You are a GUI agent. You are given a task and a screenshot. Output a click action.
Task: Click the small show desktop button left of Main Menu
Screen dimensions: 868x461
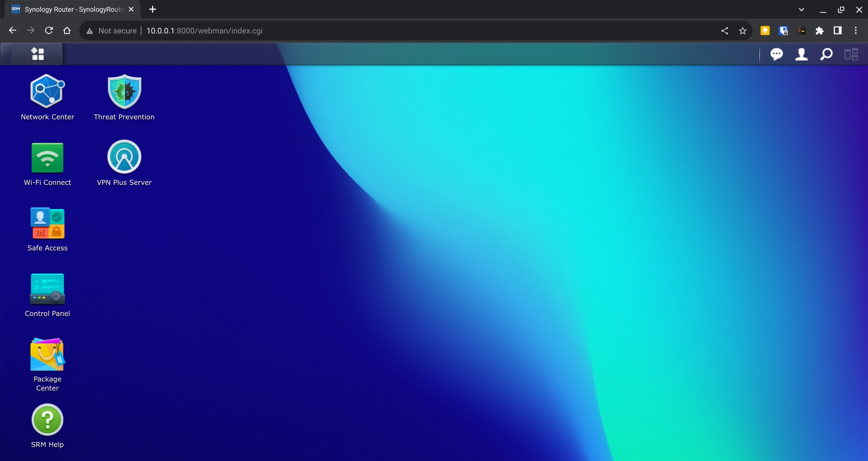[x=6, y=54]
